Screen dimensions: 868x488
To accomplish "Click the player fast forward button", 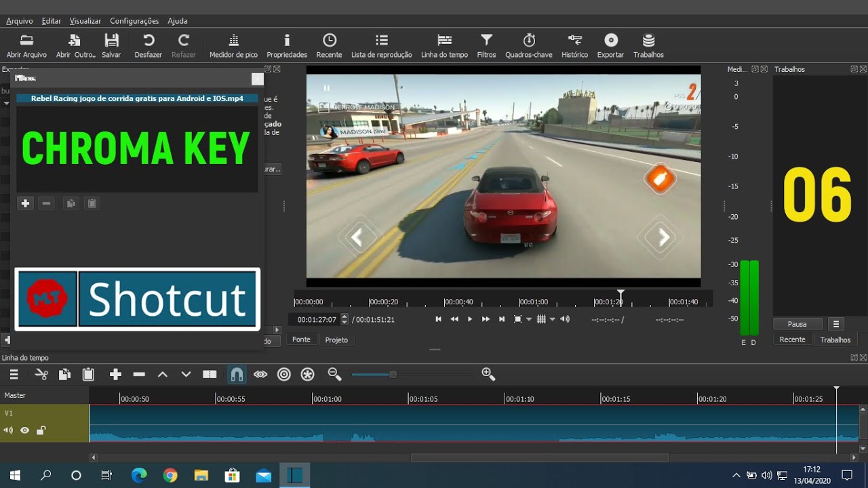I will [x=486, y=319].
